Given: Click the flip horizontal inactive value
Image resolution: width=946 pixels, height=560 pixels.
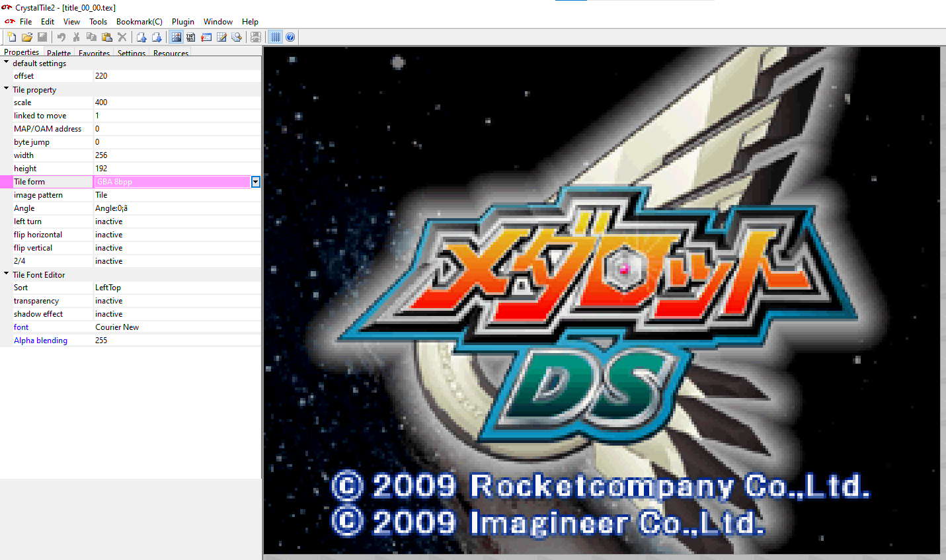Looking at the screenshot, I should coord(177,235).
